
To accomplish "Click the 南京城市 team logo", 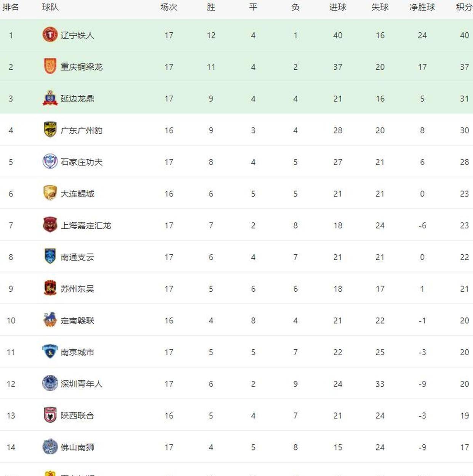I will point(50,351).
